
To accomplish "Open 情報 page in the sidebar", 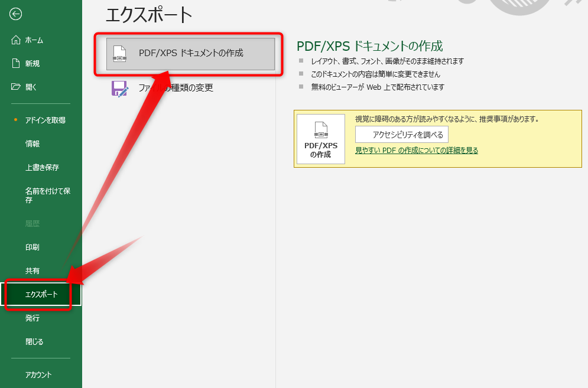I will 33,144.
